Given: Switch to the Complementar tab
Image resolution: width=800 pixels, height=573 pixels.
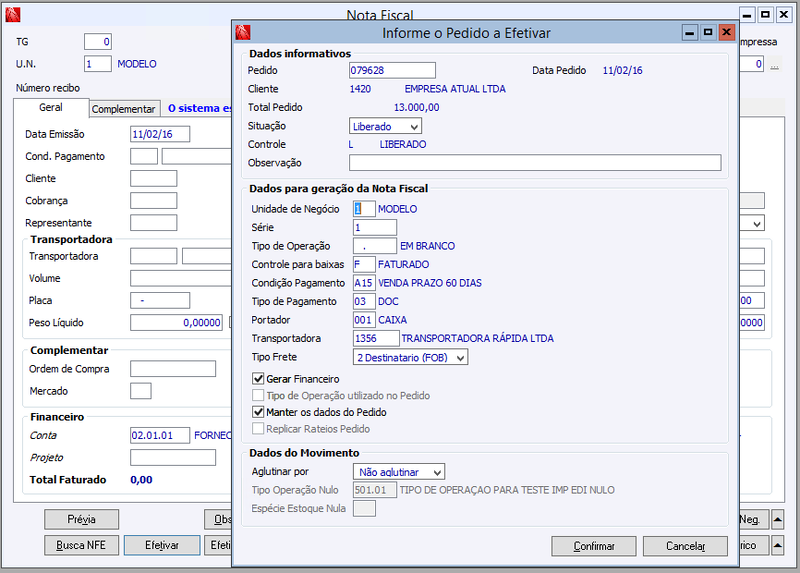Looking at the screenshot, I should click(123, 109).
